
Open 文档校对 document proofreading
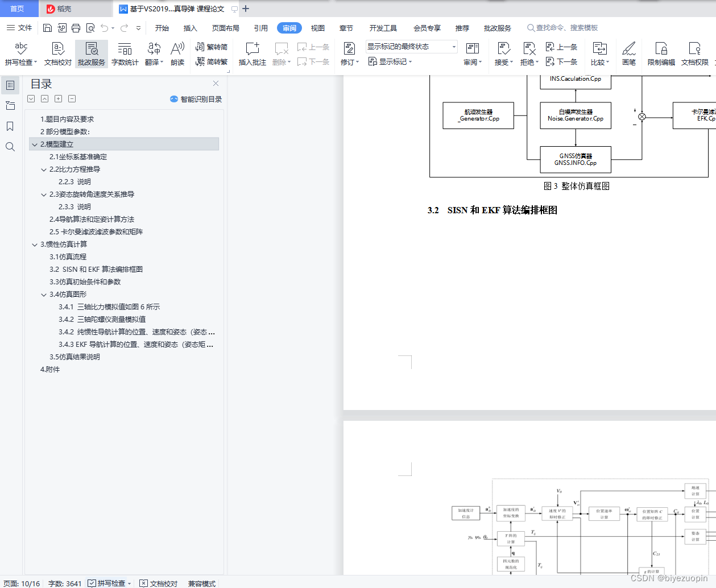(57, 54)
